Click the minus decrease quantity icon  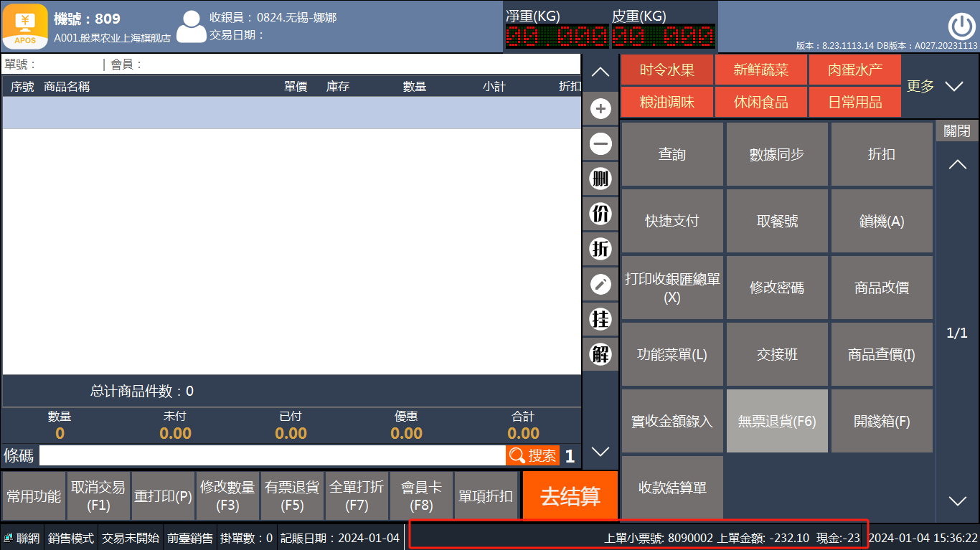pos(600,144)
